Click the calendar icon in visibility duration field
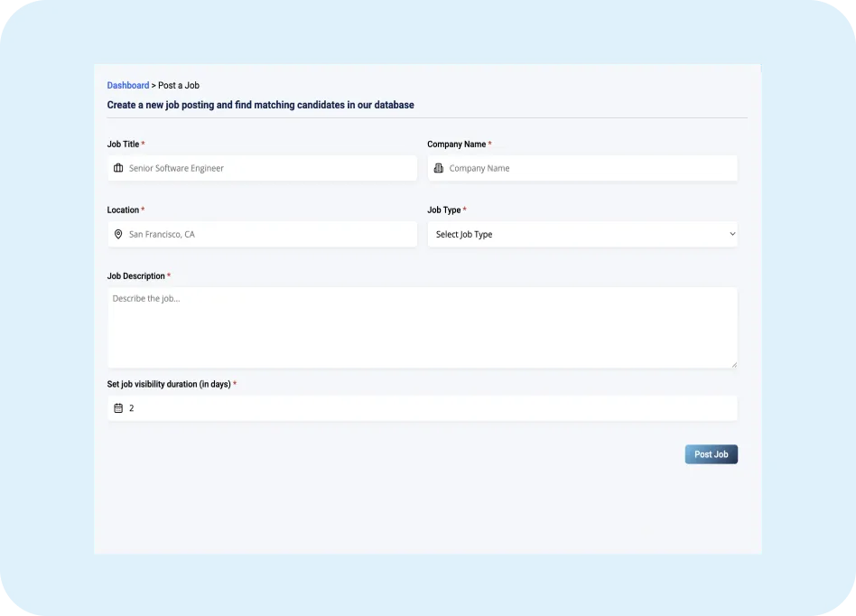This screenshot has height=616, width=856. [x=117, y=407]
